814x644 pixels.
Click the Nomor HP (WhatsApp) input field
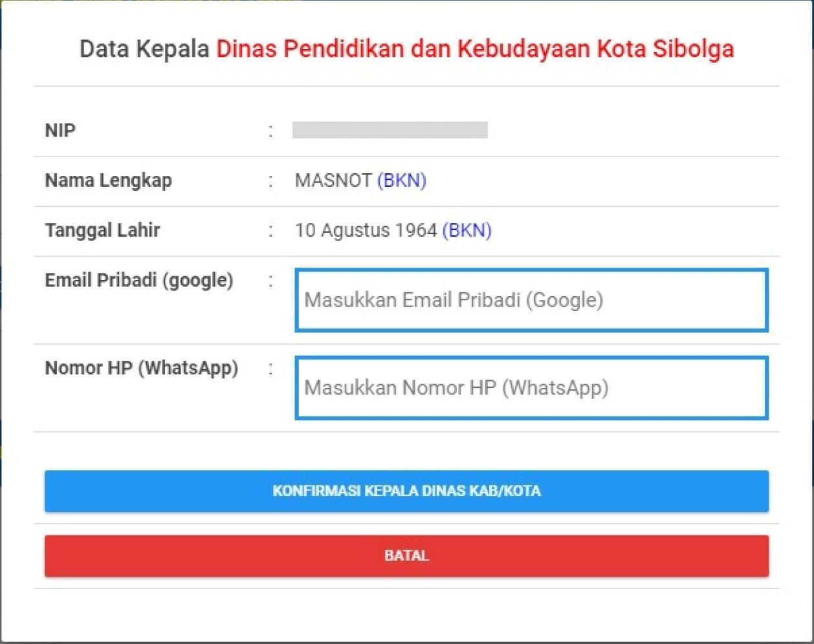531,388
